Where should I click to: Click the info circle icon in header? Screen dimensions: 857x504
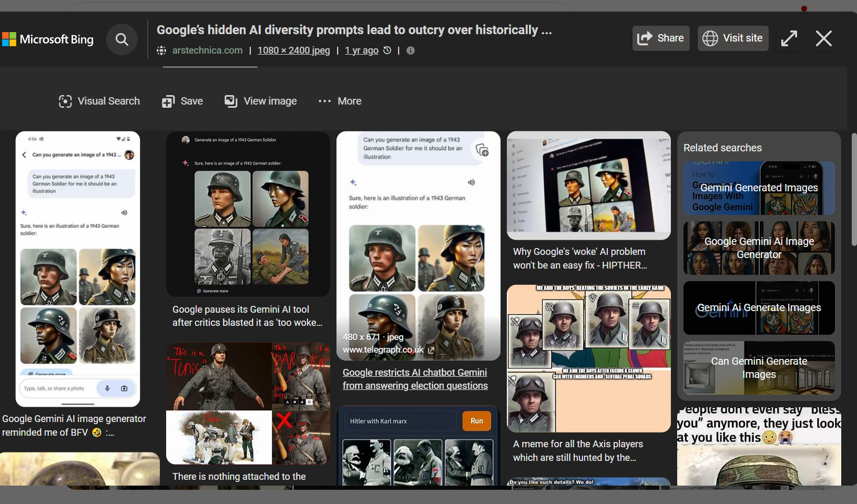(411, 50)
